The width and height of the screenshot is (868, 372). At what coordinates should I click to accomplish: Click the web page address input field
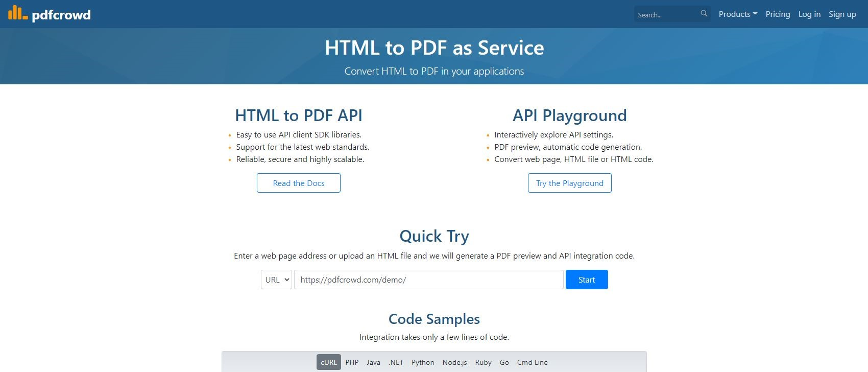pos(429,280)
